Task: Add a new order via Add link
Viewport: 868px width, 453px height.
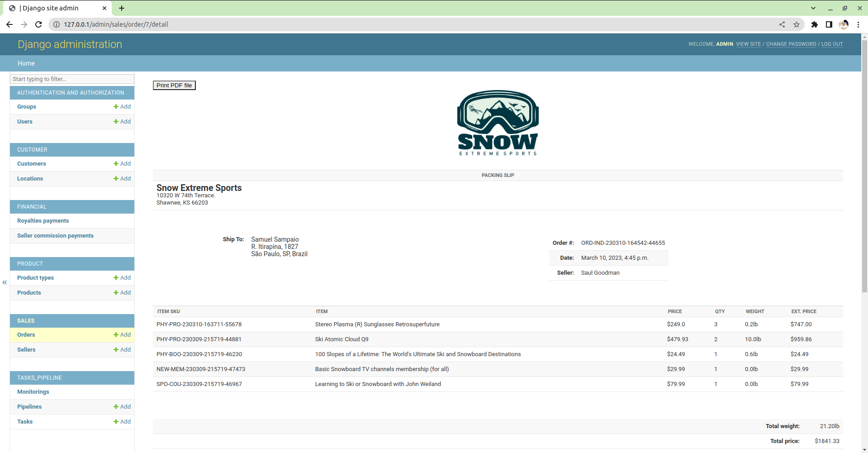Action: tap(122, 335)
